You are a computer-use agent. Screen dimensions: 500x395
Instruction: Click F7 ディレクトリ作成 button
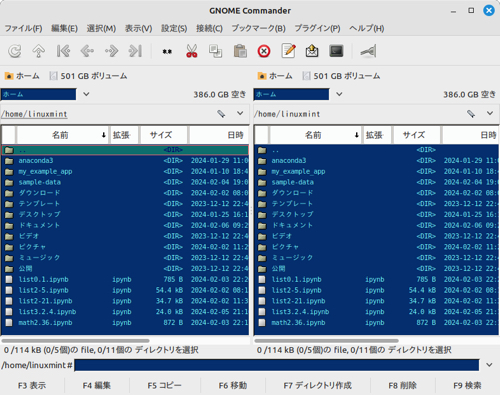[318, 386]
